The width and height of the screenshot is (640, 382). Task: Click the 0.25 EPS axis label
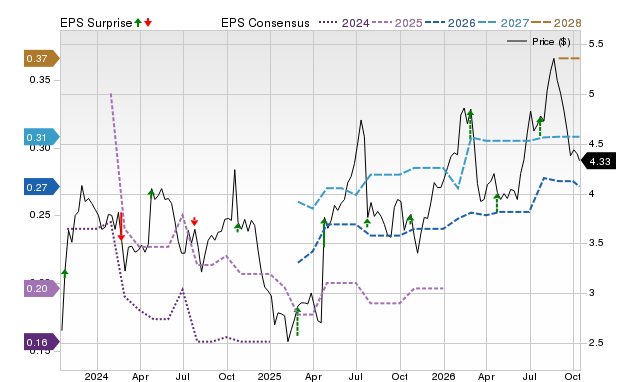pos(40,215)
